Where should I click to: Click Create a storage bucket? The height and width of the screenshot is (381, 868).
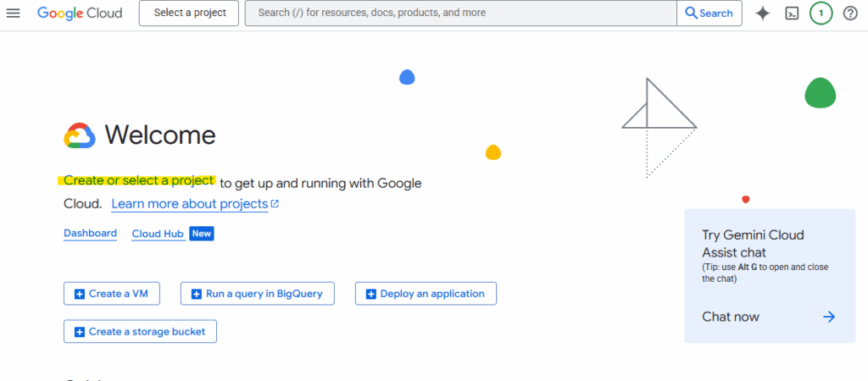click(x=140, y=332)
